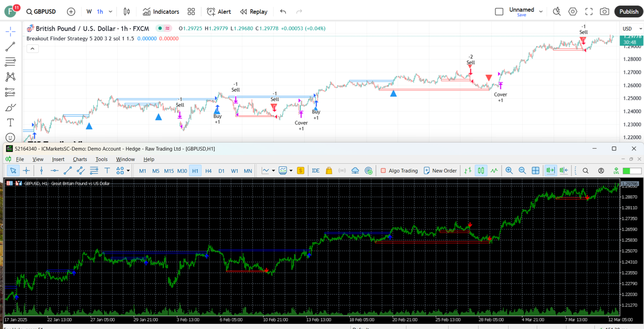Open the Insert menu in MetaTrader
Screen dimensions: 644x329
coord(58,159)
